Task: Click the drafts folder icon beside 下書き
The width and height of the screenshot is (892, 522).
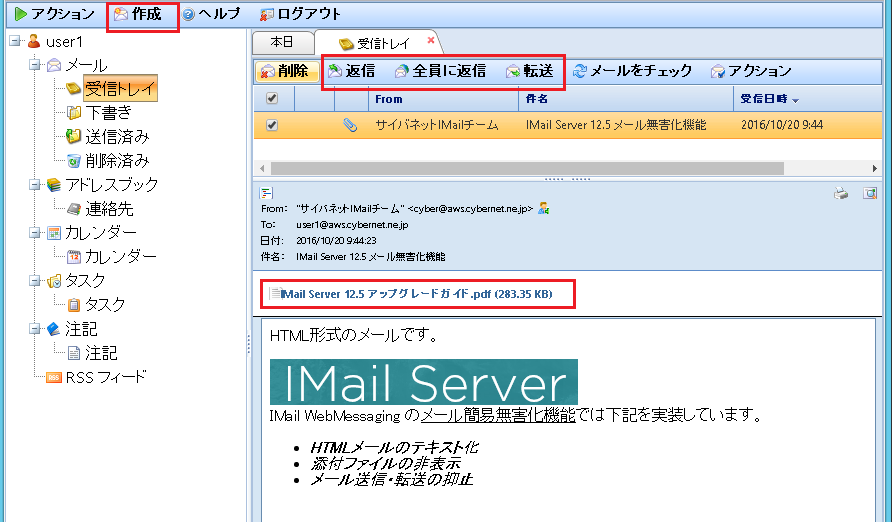Action: click(74, 113)
